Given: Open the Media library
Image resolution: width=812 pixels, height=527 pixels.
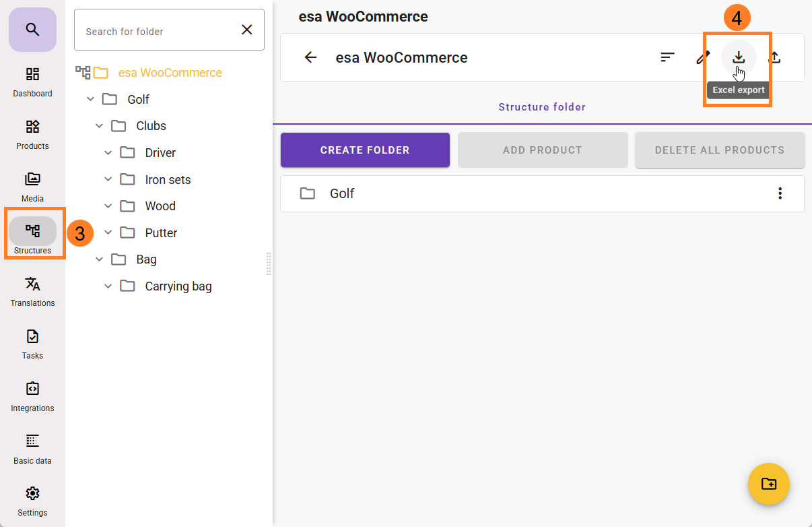Looking at the screenshot, I should click(32, 187).
